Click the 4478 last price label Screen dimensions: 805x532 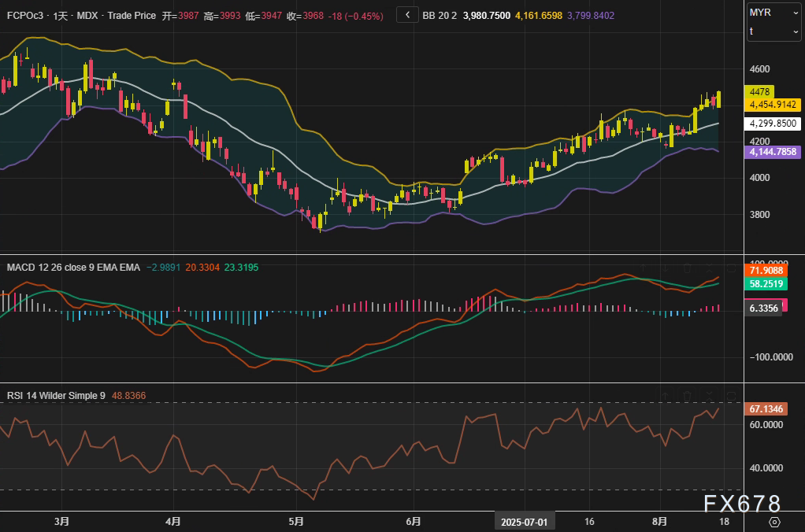[x=761, y=92]
